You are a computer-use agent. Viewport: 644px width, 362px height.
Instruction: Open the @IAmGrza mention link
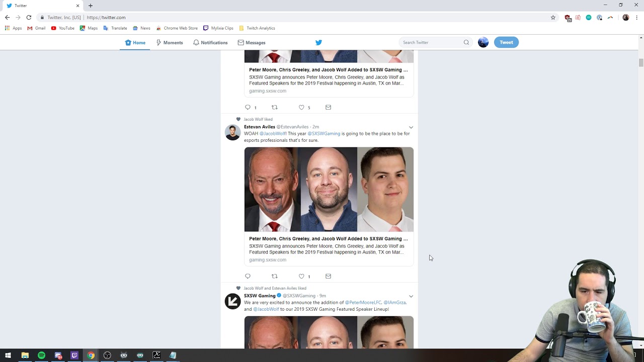[394, 303]
